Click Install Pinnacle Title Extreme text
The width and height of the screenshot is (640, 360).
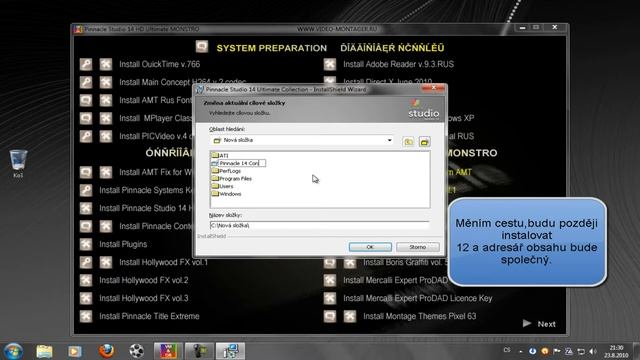point(149,316)
